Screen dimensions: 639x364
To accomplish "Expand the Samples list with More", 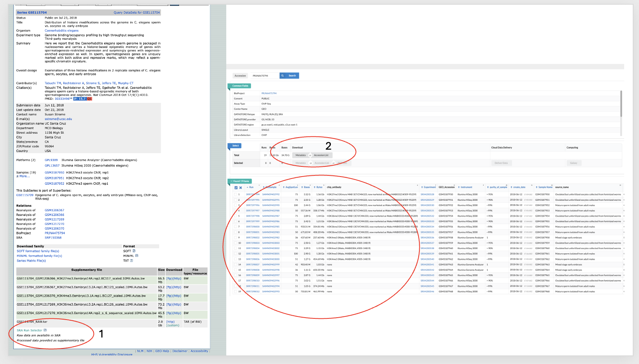I will point(23,177).
